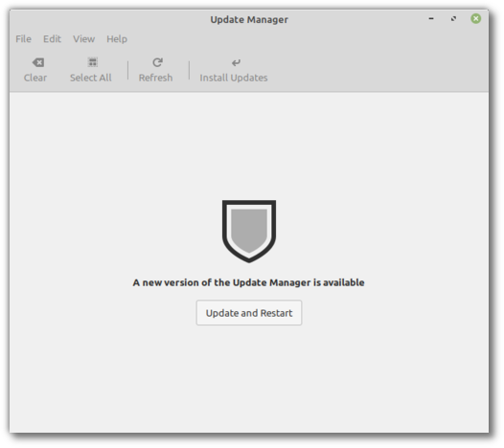
Task: Open the Help menu
Action: pos(117,39)
